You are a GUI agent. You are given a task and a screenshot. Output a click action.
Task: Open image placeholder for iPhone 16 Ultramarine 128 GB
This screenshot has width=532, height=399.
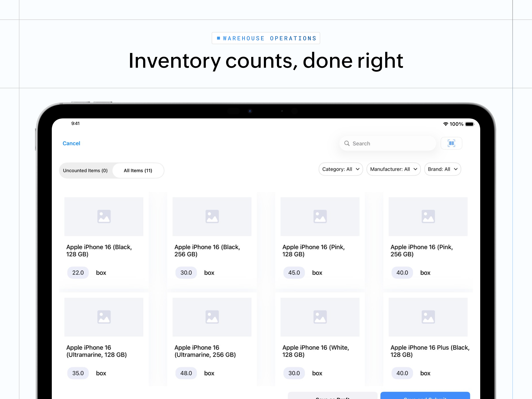104,317
